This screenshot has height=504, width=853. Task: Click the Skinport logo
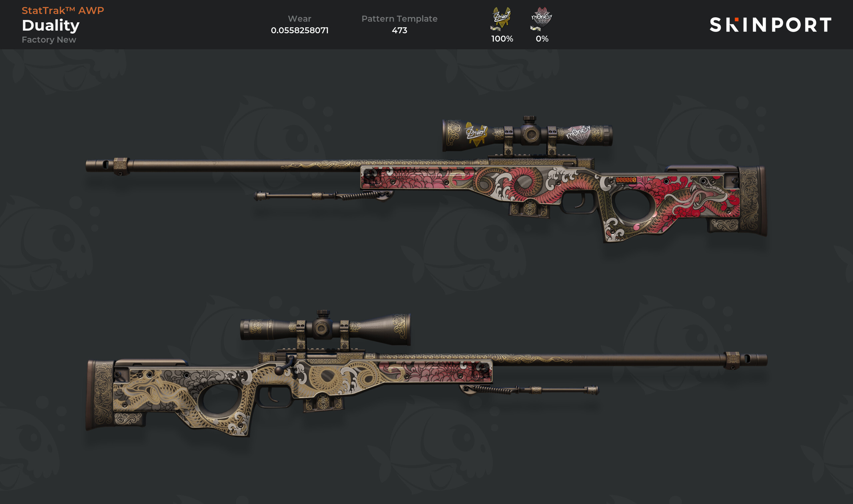[x=770, y=25]
